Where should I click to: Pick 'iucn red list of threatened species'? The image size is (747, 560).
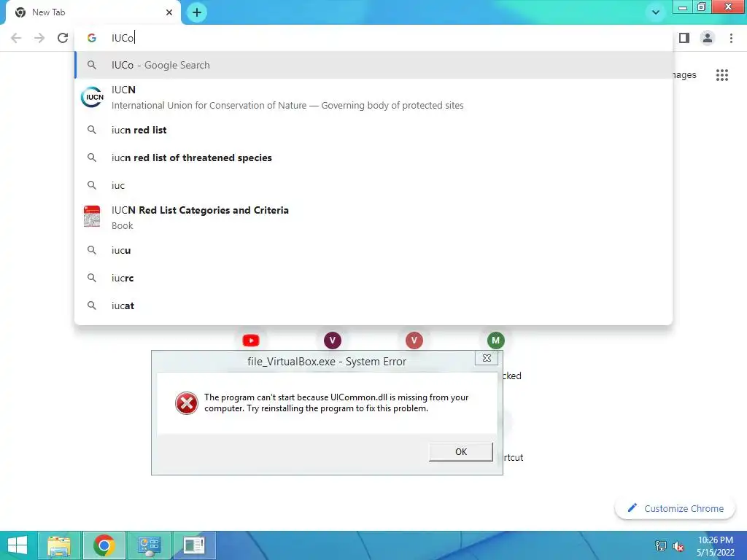[373, 157]
